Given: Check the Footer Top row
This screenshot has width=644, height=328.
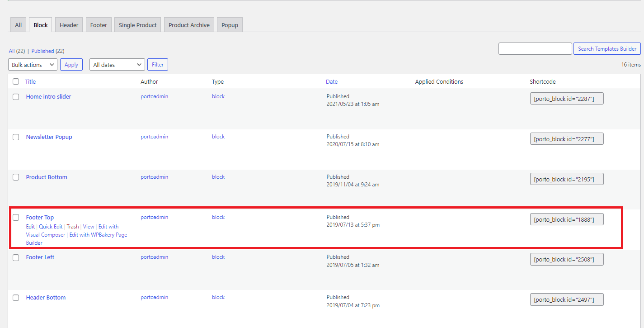Looking at the screenshot, I should coord(16,218).
